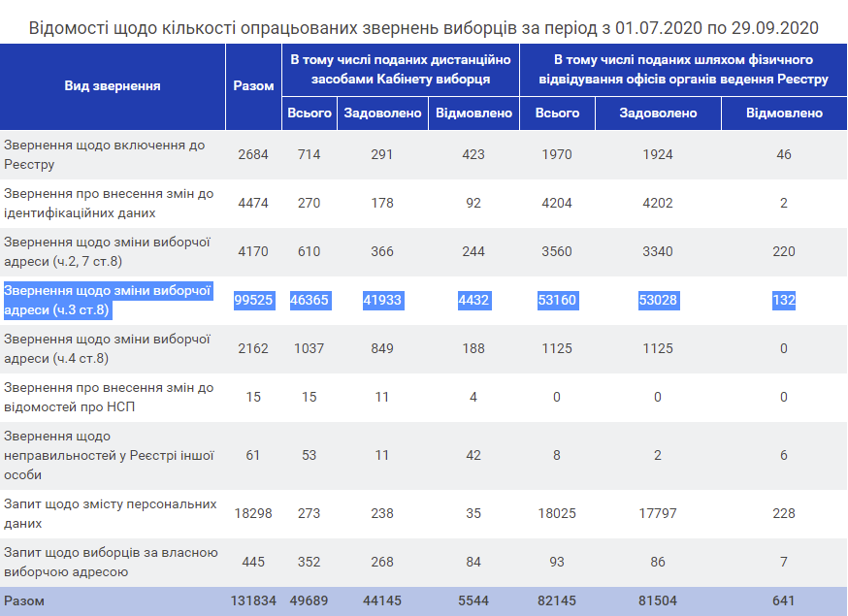Click the highlighted cell 46365
Screen dimensions: 848x616
[310, 301]
